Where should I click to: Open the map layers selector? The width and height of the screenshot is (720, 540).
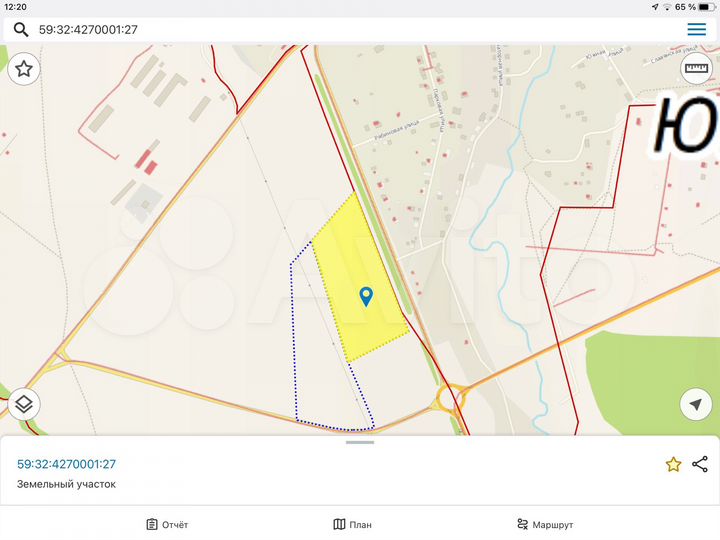point(24,405)
